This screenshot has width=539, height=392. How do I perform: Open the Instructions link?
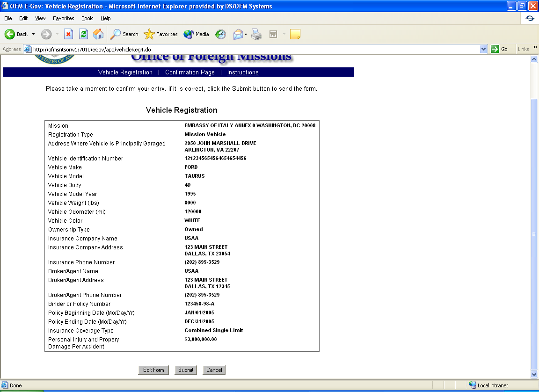pos(243,73)
